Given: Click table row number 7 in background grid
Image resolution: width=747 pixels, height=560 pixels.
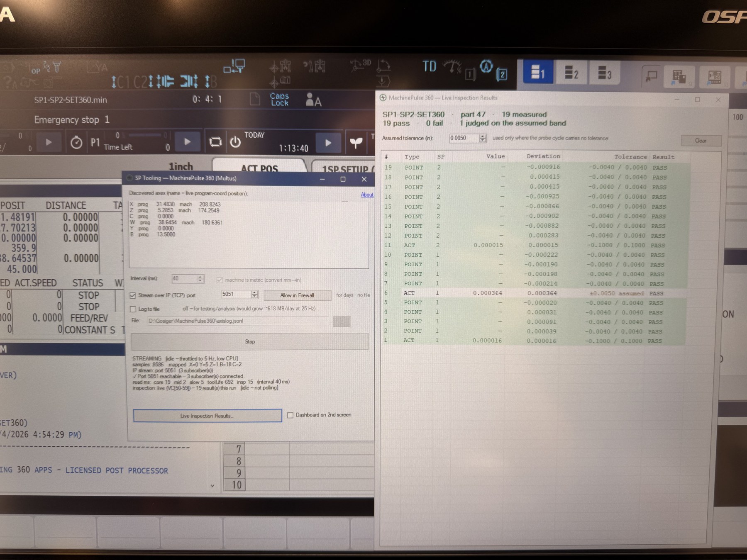Looking at the screenshot, I should pyautogui.click(x=238, y=449).
